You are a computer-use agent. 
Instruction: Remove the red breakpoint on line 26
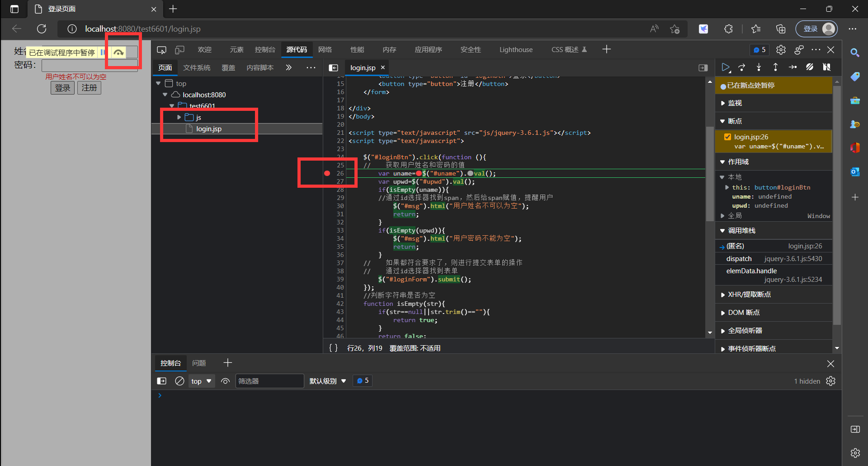click(327, 173)
